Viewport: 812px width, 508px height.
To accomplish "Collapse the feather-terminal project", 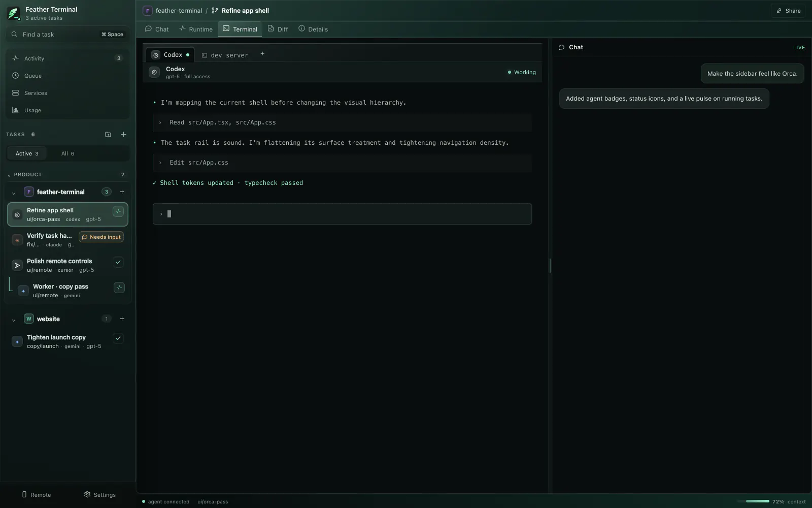I will (x=14, y=193).
